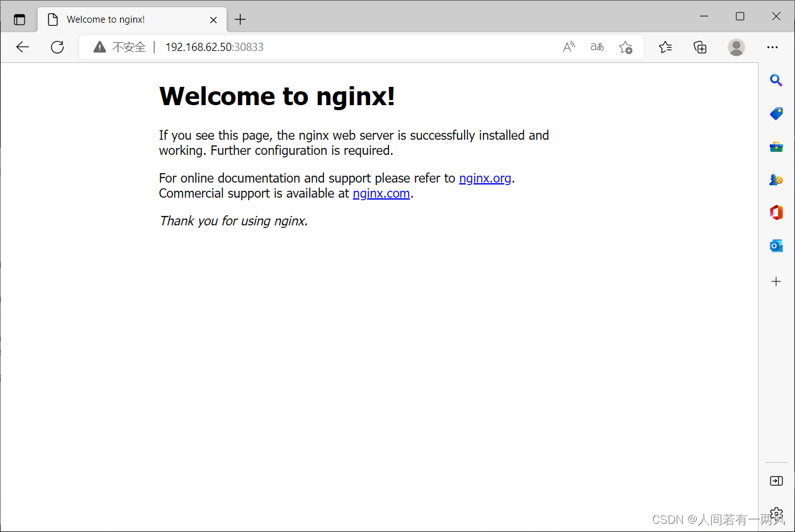Minimize the browser window

point(704,16)
